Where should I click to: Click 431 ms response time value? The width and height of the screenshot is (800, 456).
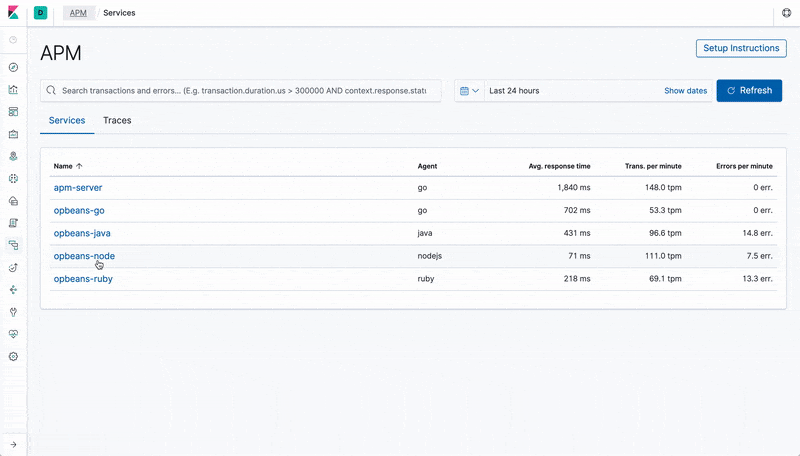coord(577,233)
